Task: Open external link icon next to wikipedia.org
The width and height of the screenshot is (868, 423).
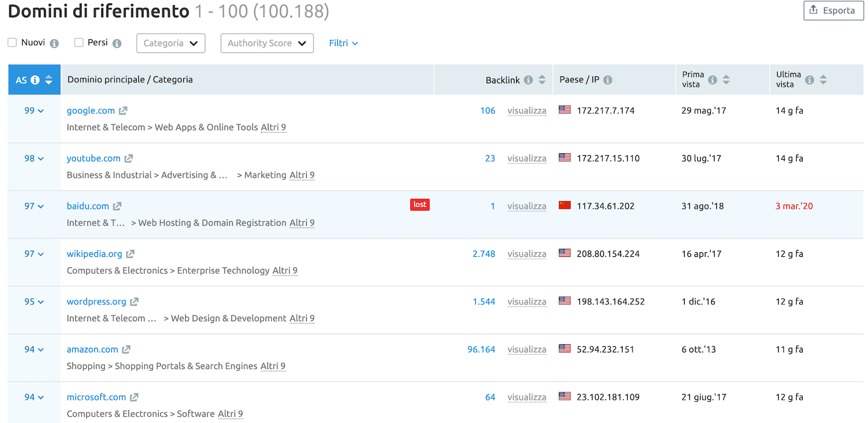Action: coord(131,254)
